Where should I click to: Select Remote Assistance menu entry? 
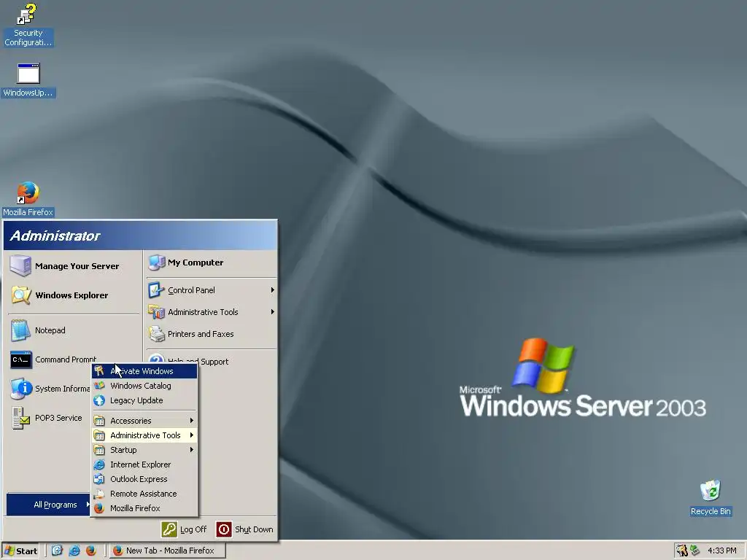pyautogui.click(x=144, y=494)
